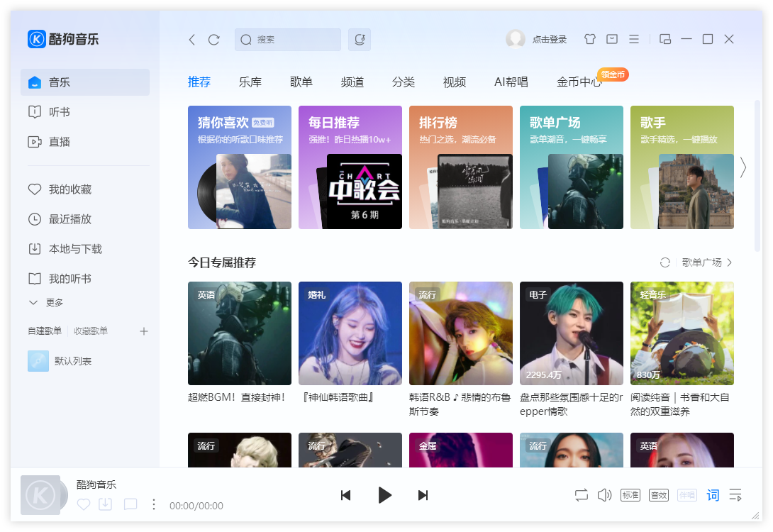Open the 每日推荐 card
The width and height of the screenshot is (773, 532).
(x=350, y=167)
